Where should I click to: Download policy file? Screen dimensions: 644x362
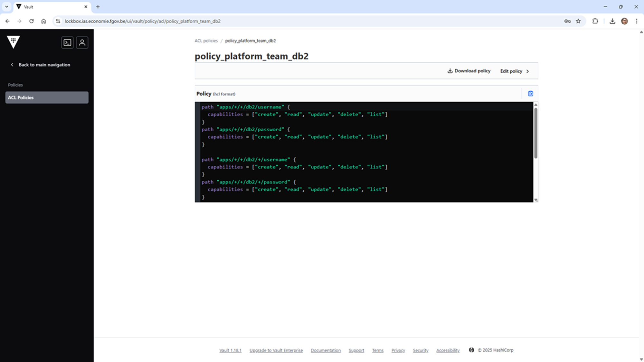(x=469, y=71)
